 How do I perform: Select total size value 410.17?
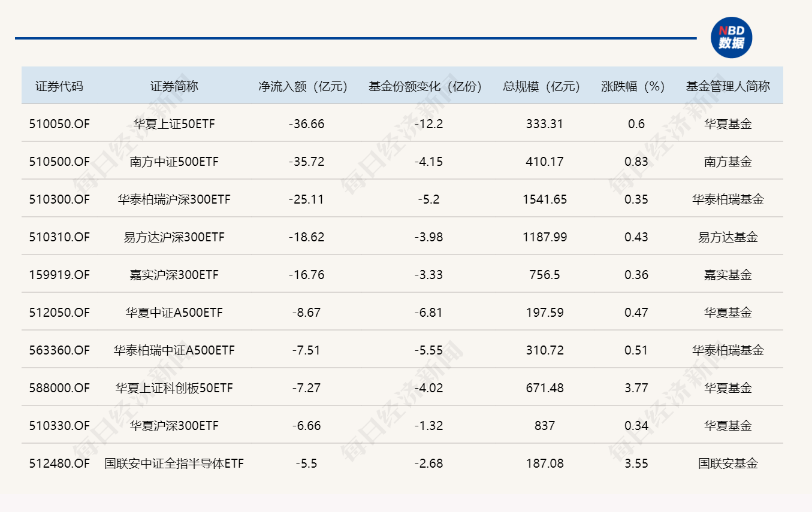[x=545, y=162]
